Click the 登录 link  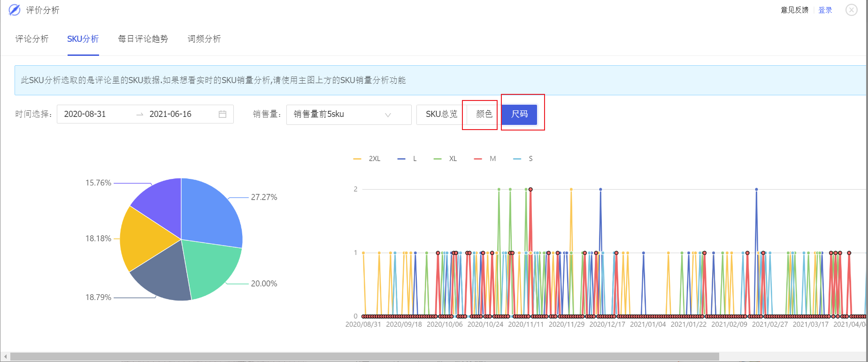tap(825, 10)
